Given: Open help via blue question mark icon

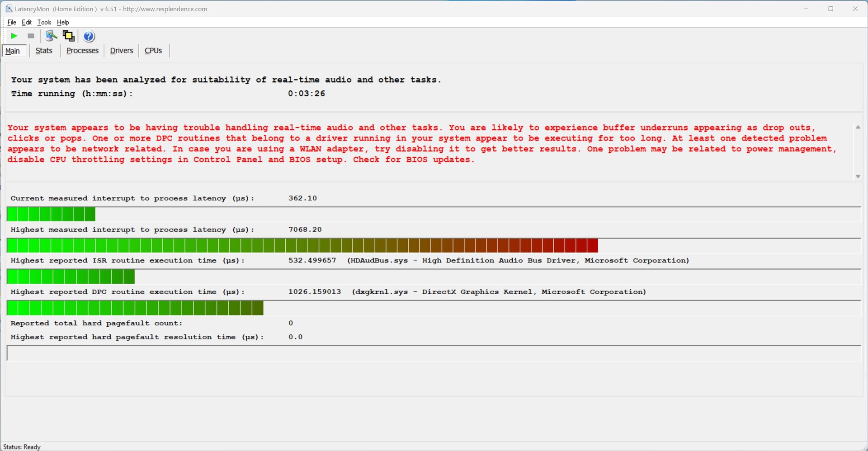Looking at the screenshot, I should (x=89, y=36).
